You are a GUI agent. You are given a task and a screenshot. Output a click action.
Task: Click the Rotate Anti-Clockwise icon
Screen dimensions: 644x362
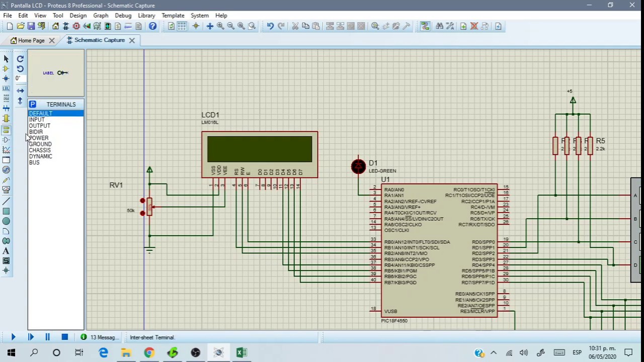20,69
